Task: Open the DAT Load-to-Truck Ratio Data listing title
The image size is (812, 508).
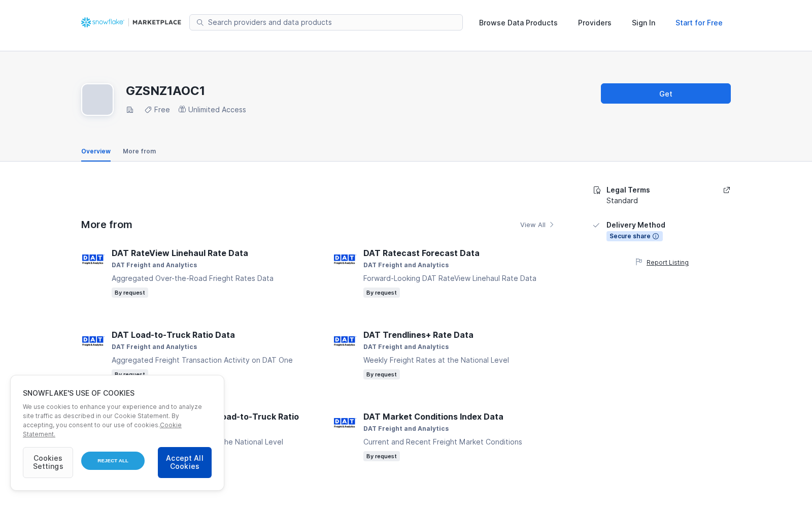Action: tap(173, 335)
